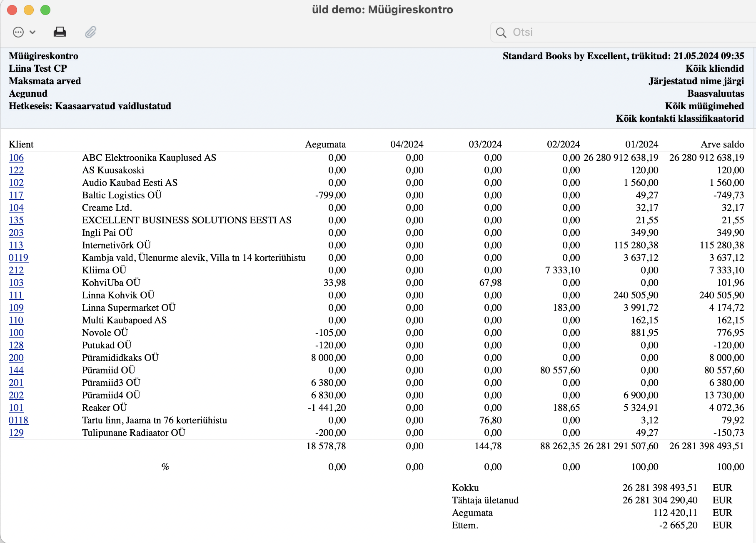Click the Aegumata column header
The height and width of the screenshot is (543, 756).
click(x=325, y=144)
